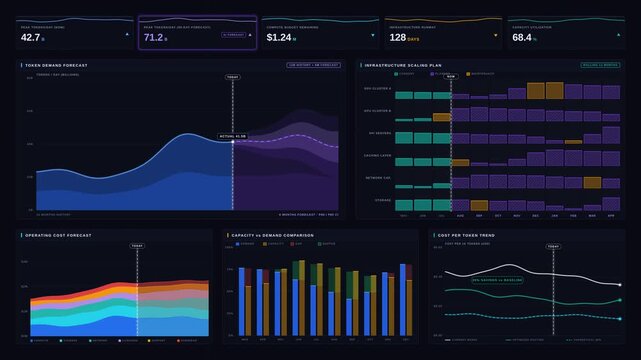This screenshot has width=641, height=360.
Task: Select the Token Demand Forecast panel title
Action: pyautogui.click(x=56, y=65)
